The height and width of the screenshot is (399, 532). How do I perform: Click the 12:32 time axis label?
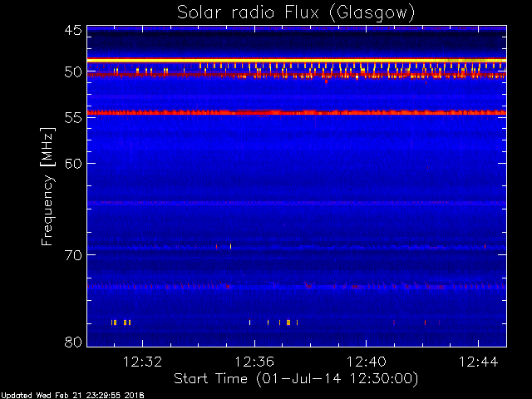pyautogui.click(x=142, y=362)
